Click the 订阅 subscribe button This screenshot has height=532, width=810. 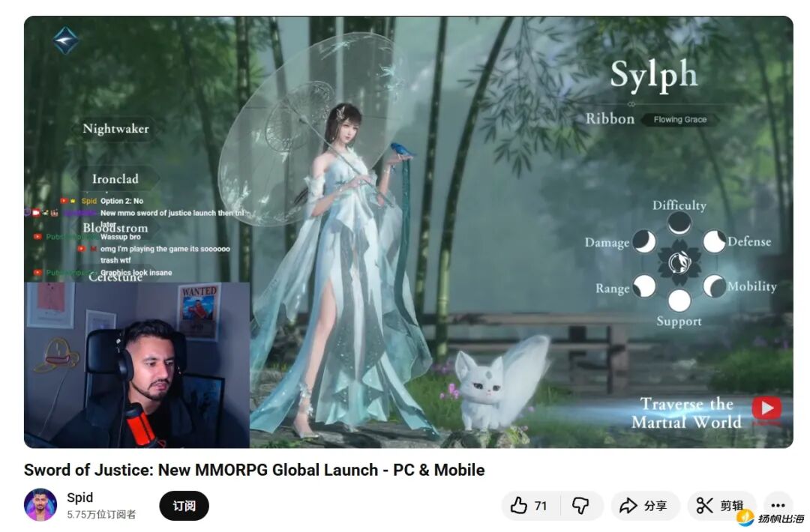(x=184, y=506)
